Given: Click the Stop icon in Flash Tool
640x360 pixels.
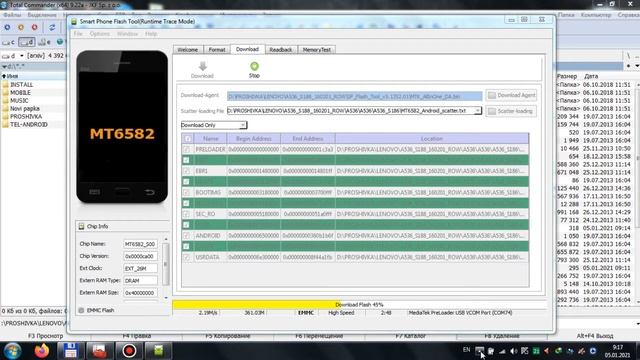Looking at the screenshot, I should pos(254,66).
